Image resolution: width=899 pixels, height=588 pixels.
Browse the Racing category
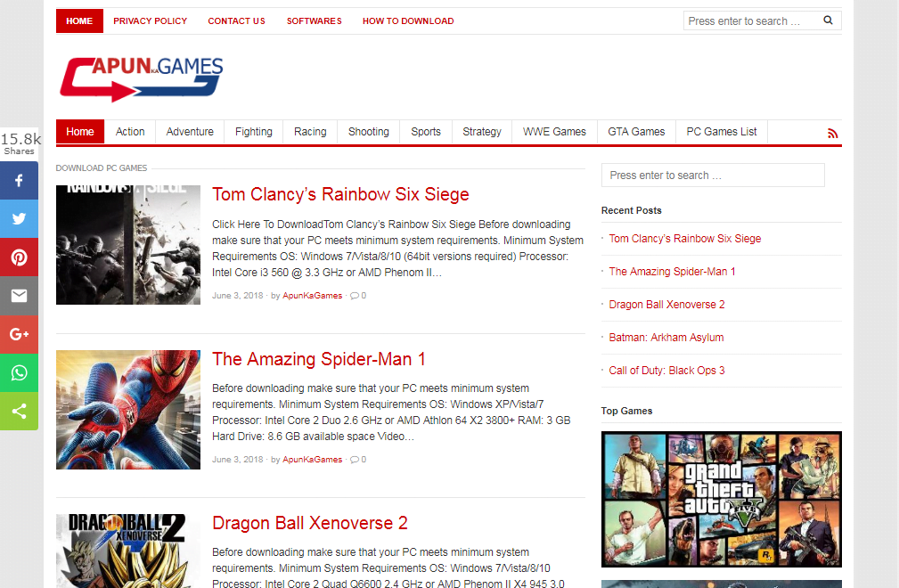310,132
